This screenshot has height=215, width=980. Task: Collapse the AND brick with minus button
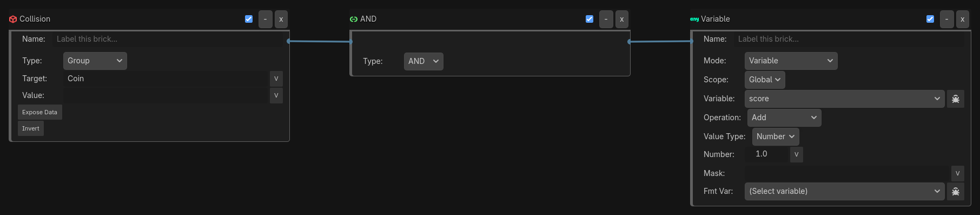tap(606, 19)
